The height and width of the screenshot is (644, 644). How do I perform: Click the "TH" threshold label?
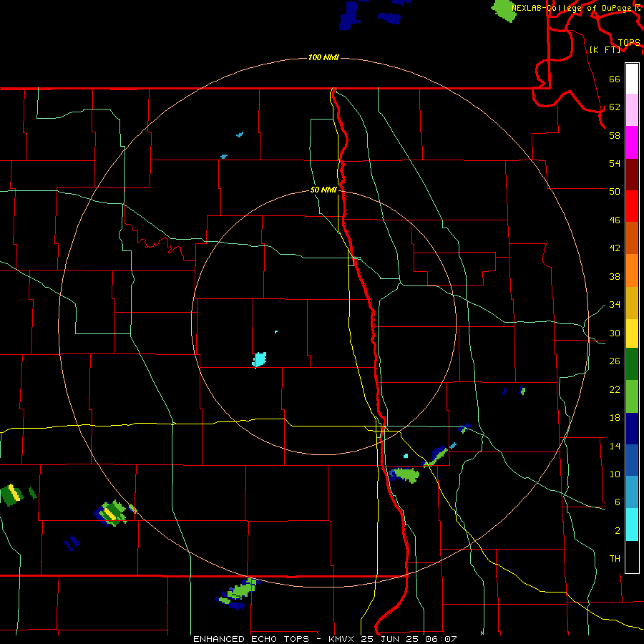(x=615, y=559)
